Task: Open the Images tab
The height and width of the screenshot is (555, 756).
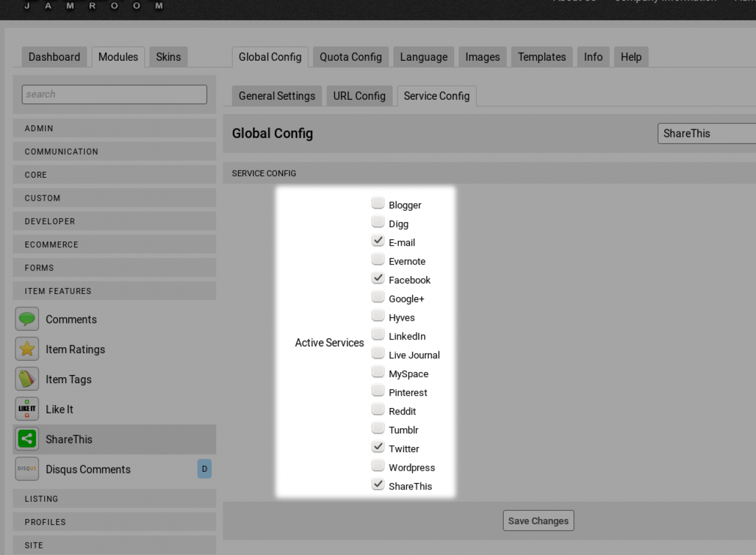Action: click(x=483, y=57)
